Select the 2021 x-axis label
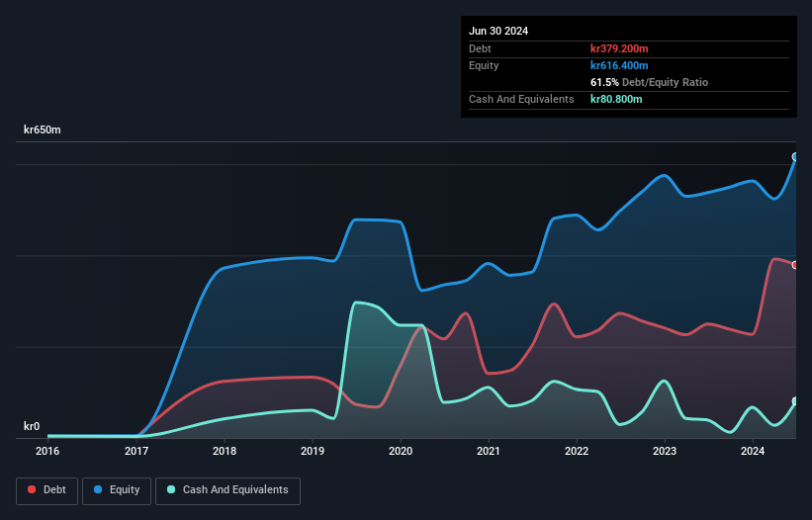 tap(489, 451)
